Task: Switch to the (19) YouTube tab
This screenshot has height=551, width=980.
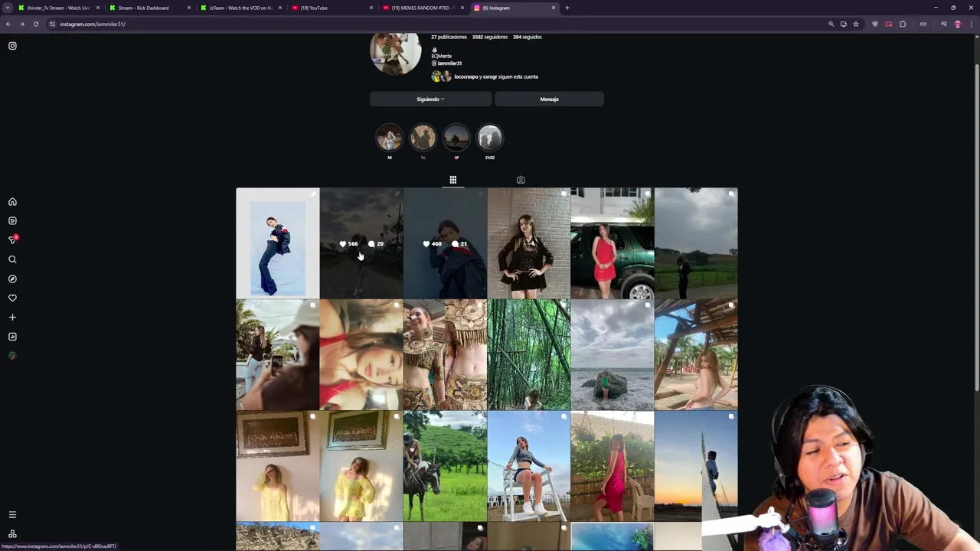Action: pyautogui.click(x=332, y=8)
